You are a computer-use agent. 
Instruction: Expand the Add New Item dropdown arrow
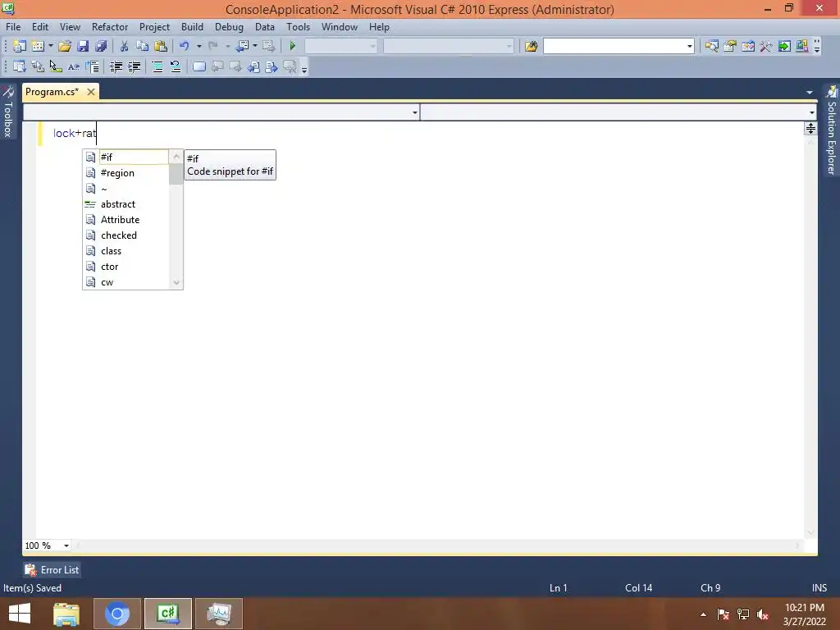click(x=51, y=46)
